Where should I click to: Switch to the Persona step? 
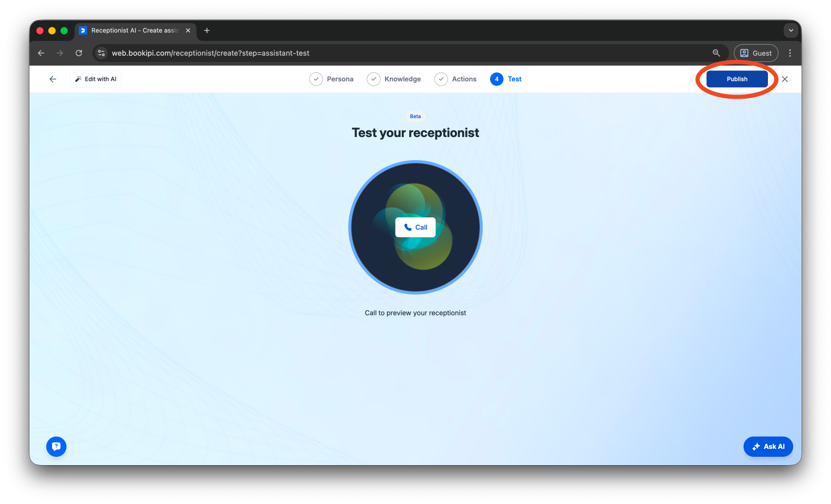click(331, 79)
